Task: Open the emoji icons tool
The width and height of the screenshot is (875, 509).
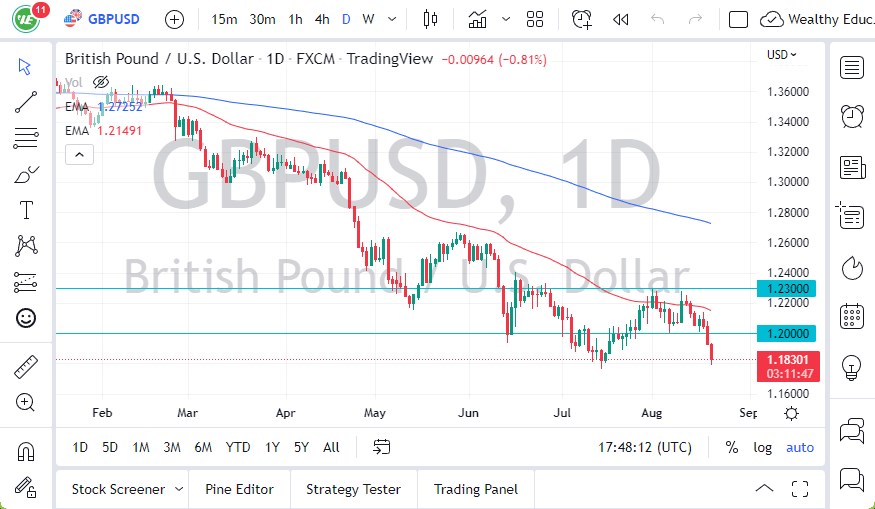Action: coord(26,318)
